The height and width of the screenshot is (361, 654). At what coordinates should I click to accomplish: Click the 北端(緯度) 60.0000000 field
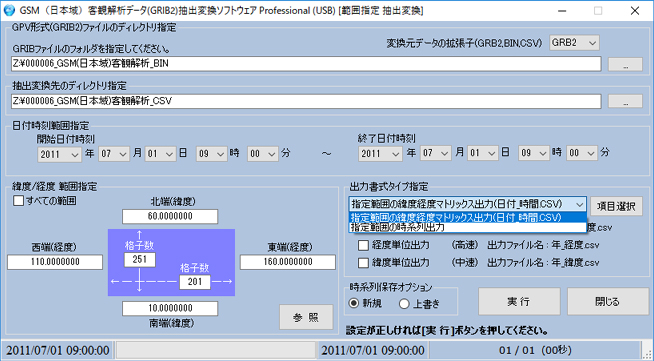pos(170,216)
